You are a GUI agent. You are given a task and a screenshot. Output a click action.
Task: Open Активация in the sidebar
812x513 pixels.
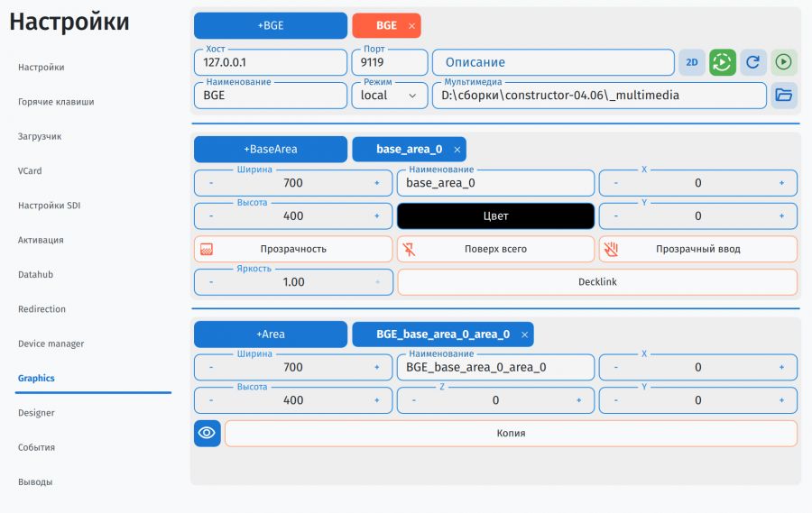point(41,240)
